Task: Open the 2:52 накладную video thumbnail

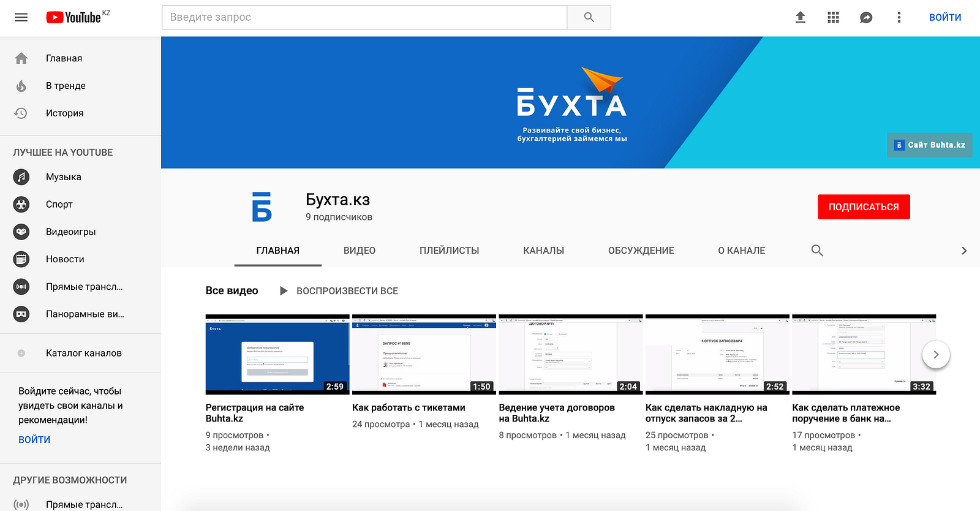Action: click(x=717, y=354)
